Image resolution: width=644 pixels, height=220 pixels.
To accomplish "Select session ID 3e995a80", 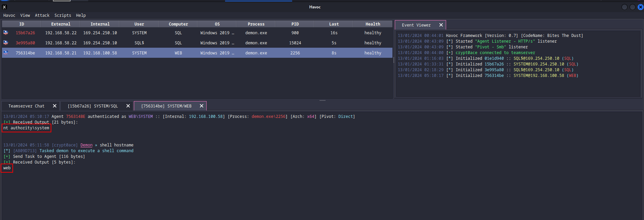I will pyautogui.click(x=25, y=43).
